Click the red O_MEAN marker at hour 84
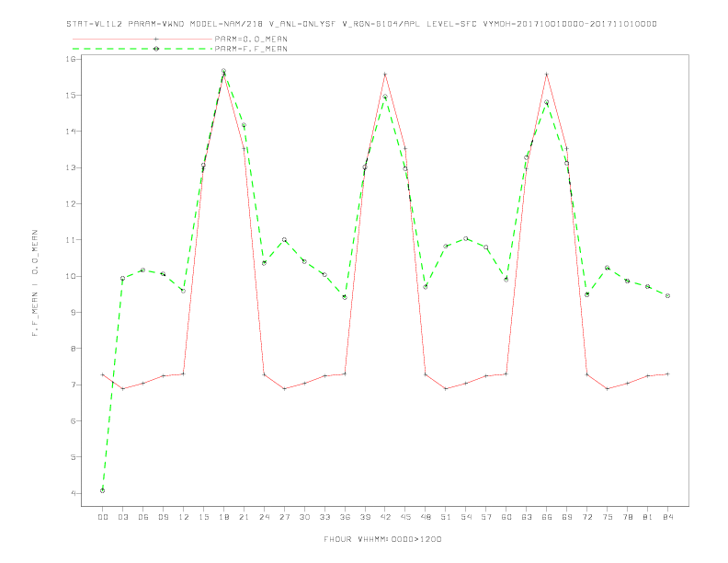Viewport: 728px width, 563px height. [x=668, y=373]
